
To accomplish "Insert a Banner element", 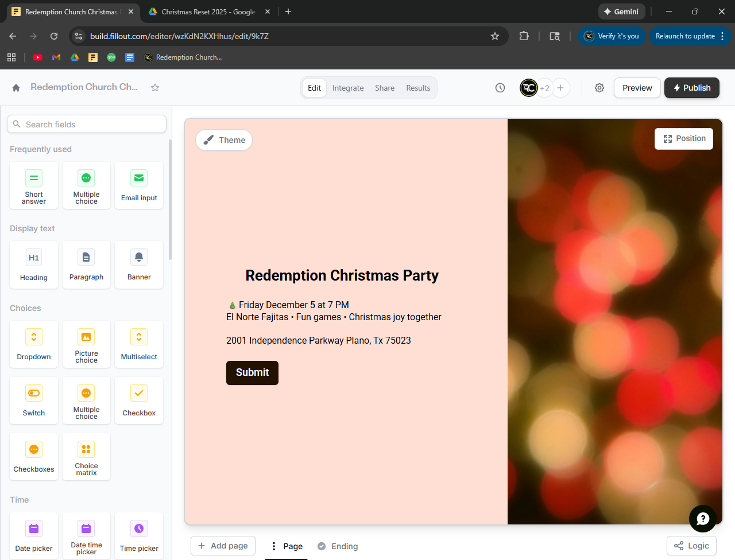I will [139, 265].
